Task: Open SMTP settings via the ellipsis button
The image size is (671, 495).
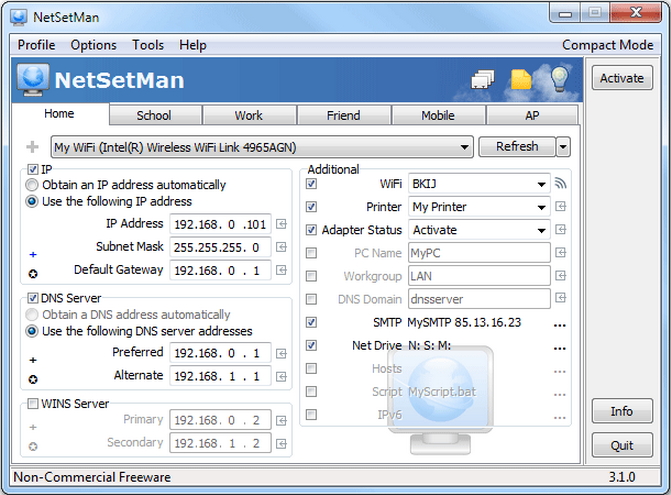Action: 560,323
